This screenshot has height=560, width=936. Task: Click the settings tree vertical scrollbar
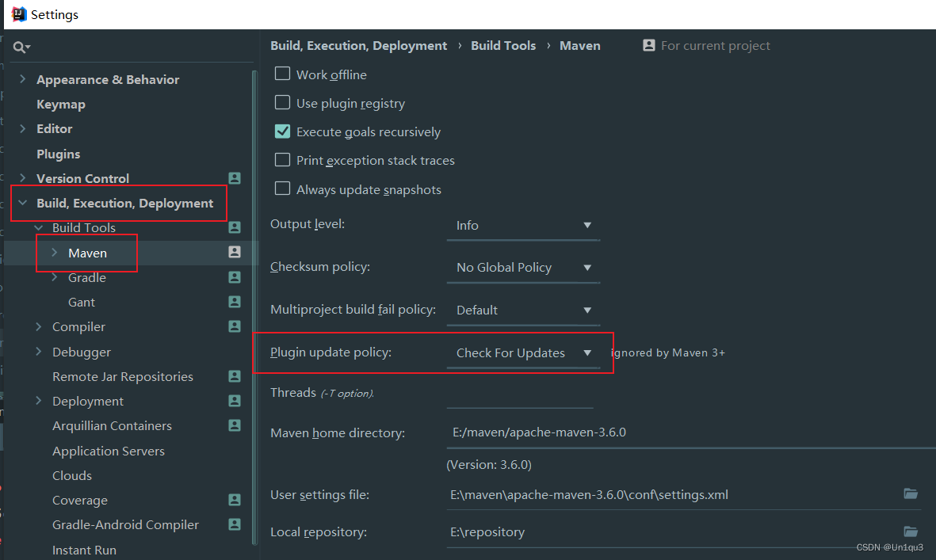pos(255,307)
